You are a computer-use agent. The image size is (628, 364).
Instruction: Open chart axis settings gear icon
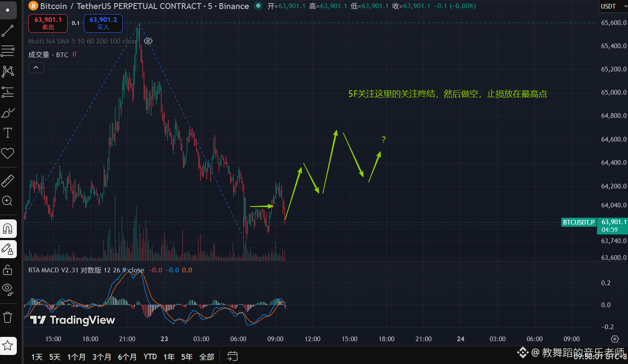coord(615,339)
